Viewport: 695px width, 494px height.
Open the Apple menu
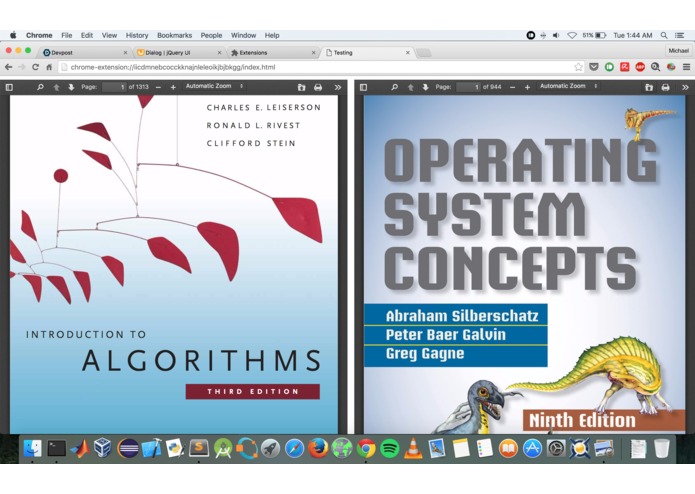(13, 35)
